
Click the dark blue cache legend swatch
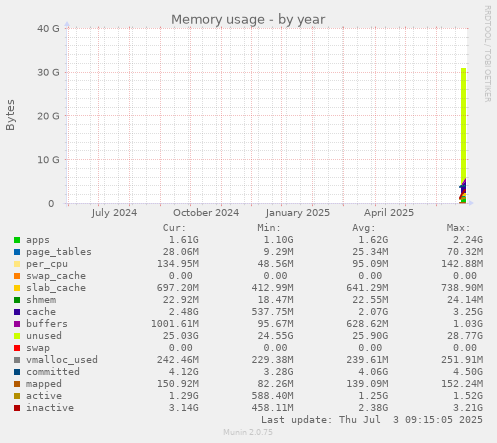(x=17, y=312)
